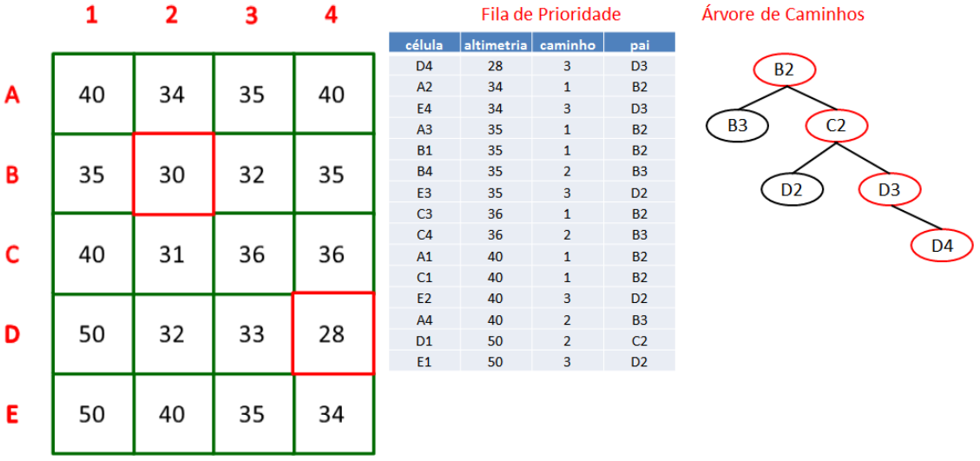The width and height of the screenshot is (980, 461).
Task: Click the C3 row in the queue table
Action: [x=532, y=214]
